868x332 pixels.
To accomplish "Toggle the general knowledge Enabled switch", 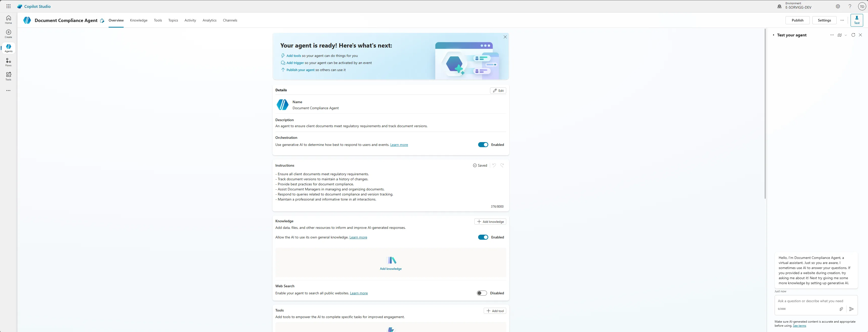I will pyautogui.click(x=483, y=237).
